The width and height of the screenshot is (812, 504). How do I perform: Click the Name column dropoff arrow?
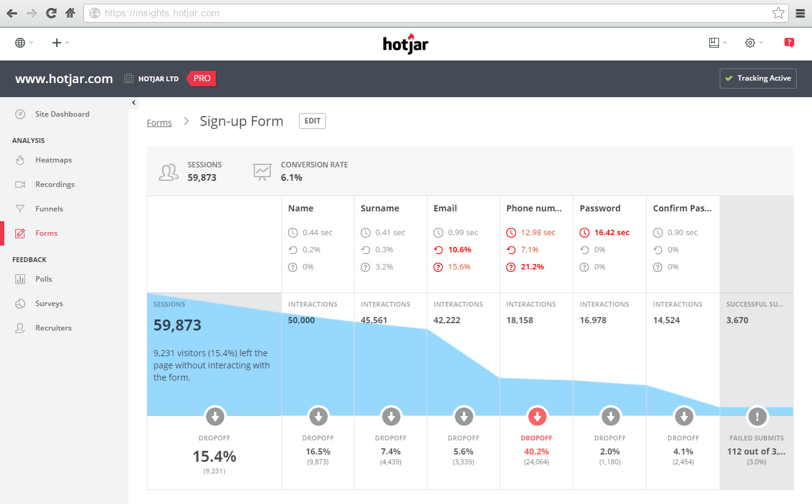(318, 417)
